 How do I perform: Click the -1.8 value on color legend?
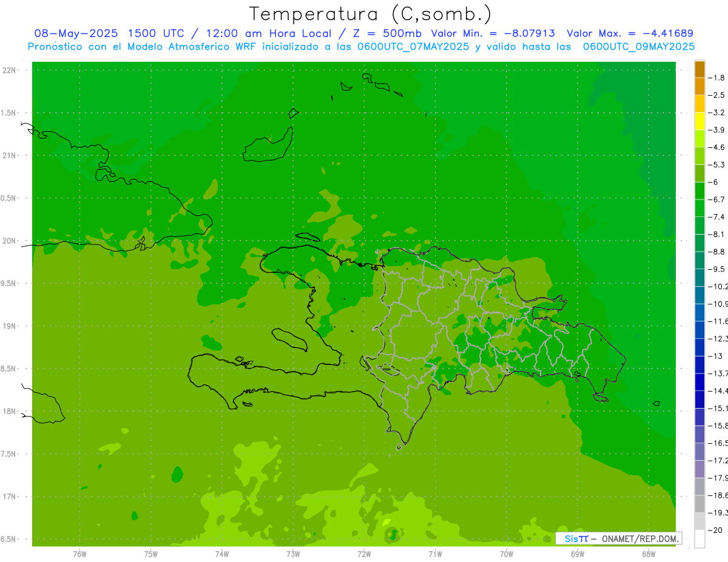pos(717,78)
